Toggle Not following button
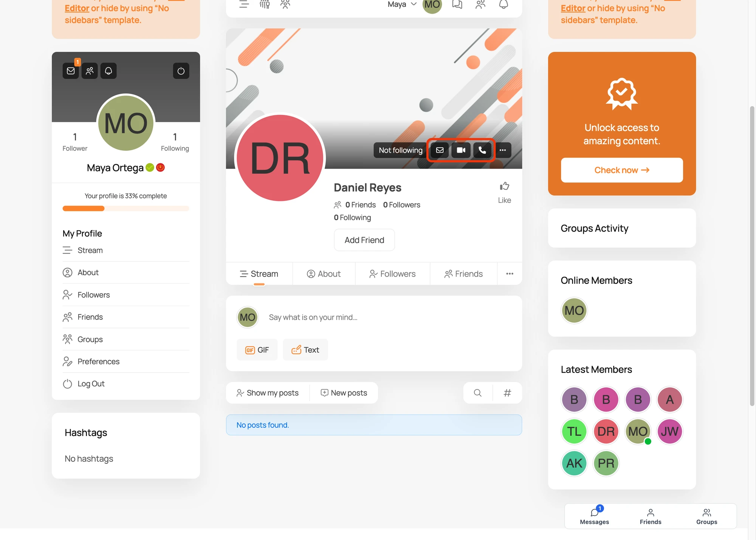Screen dimensions: 756x540 (401, 150)
